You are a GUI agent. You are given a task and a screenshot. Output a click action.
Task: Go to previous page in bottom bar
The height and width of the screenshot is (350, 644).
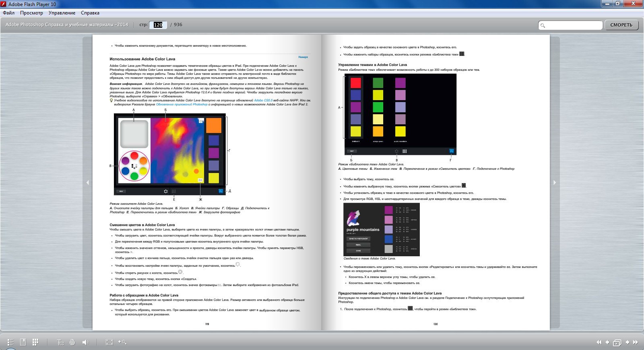click(x=607, y=342)
